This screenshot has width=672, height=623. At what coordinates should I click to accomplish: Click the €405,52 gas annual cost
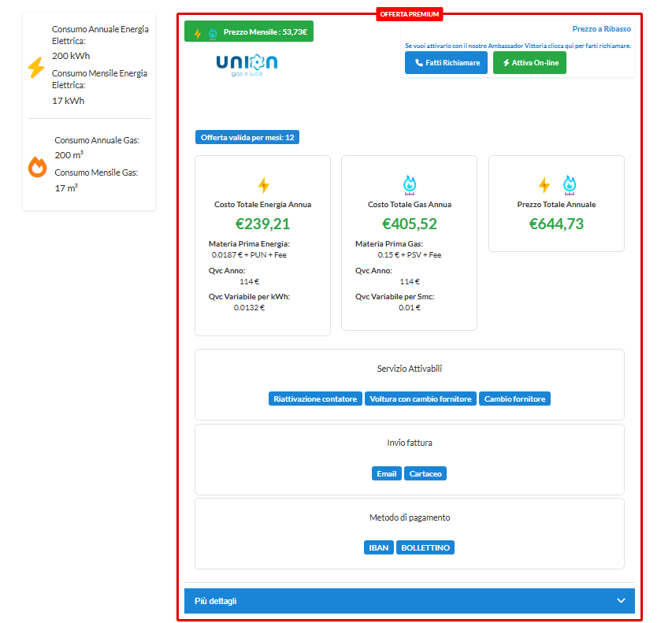(x=410, y=224)
